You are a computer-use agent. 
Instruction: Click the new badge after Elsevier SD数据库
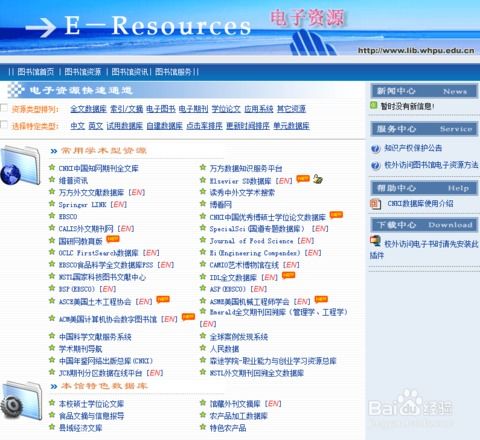pyautogui.click(x=303, y=179)
